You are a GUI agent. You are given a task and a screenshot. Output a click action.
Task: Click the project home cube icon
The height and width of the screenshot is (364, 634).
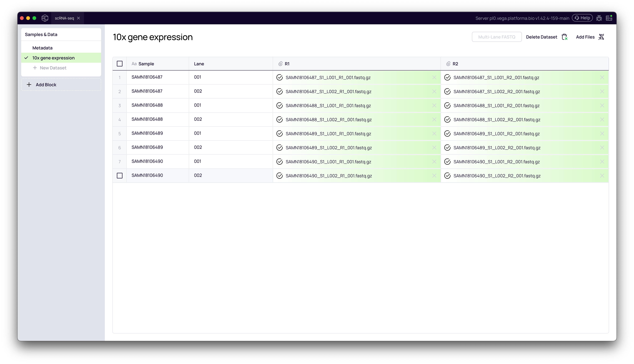(x=45, y=18)
